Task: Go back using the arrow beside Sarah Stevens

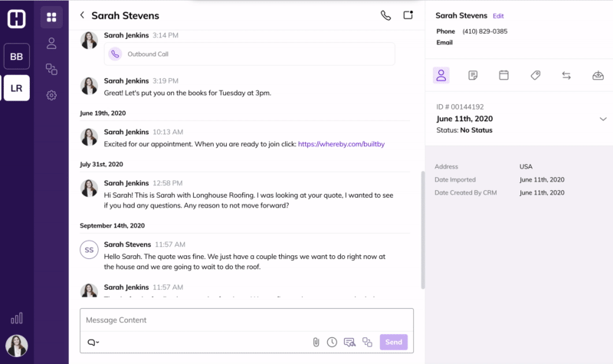Action: [x=82, y=15]
